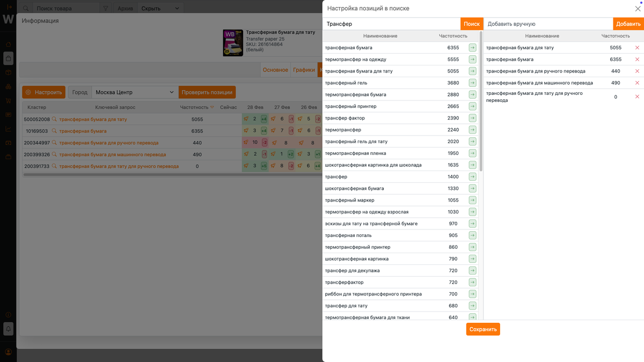Sort by 'Частотность' in positions table

[196, 107]
